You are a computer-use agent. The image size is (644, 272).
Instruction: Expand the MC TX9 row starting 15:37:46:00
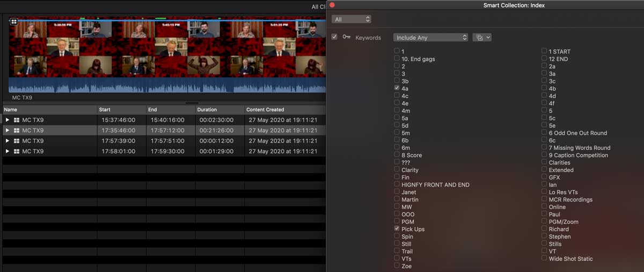[8, 120]
